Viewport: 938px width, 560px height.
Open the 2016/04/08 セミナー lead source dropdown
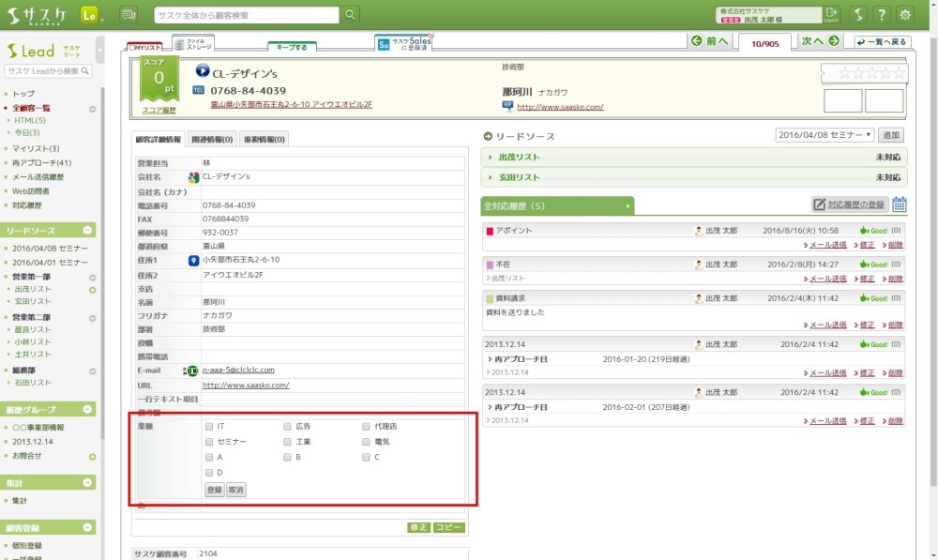825,135
